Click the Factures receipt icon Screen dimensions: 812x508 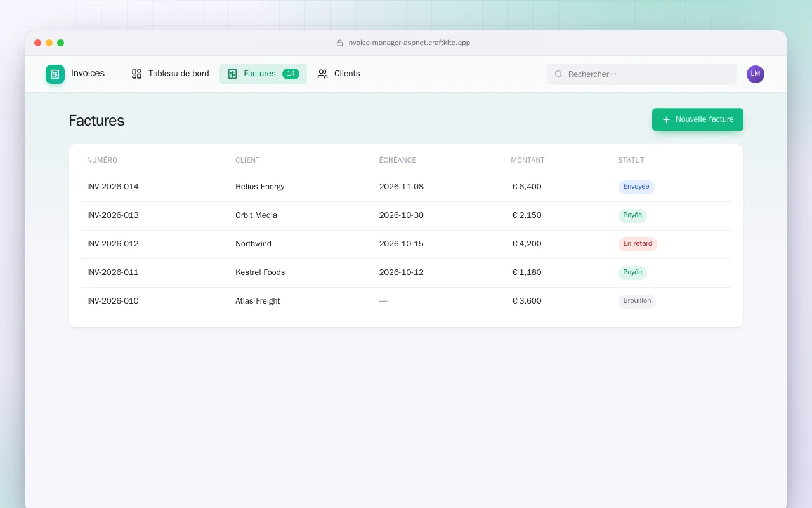(232, 74)
